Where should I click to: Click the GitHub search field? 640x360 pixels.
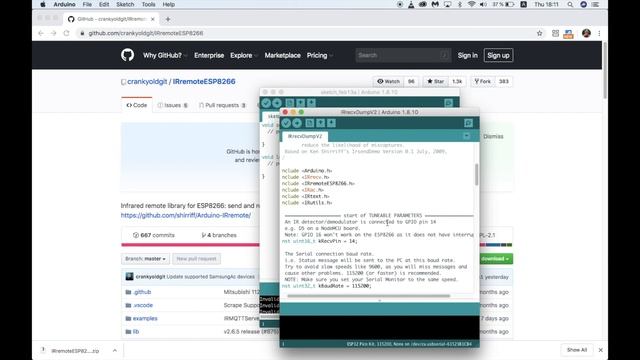403,55
